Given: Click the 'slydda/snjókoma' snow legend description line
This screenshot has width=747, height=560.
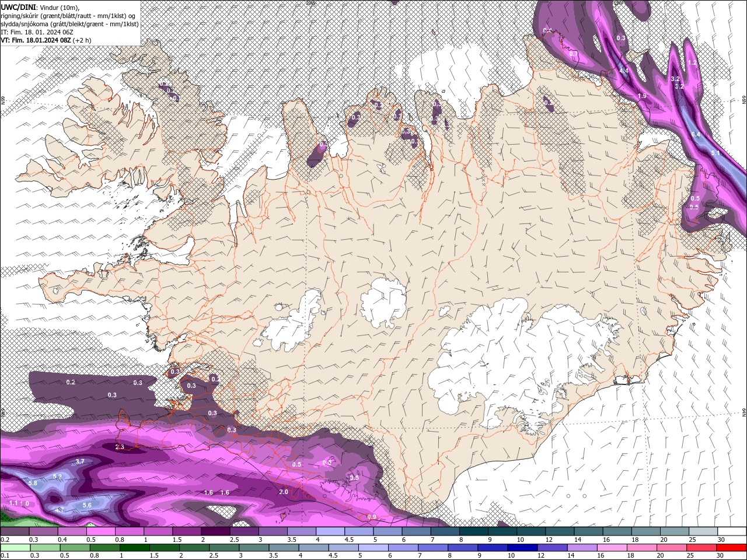Looking at the screenshot, I should point(69,24).
